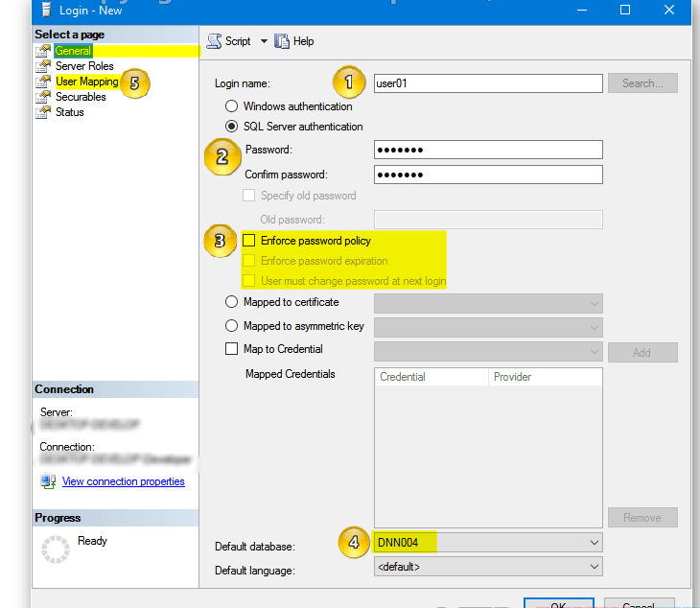700x608 pixels.
Task: Click the Credential column header
Action: pyautogui.click(x=432, y=377)
